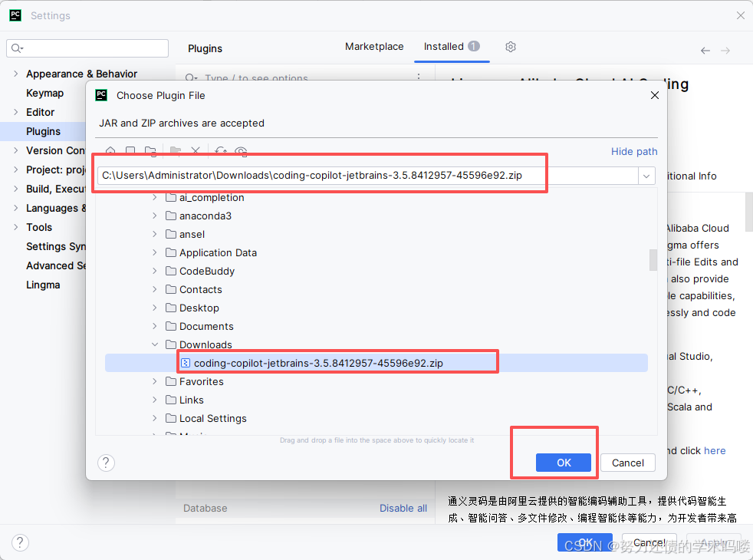753x560 pixels.
Task: Confirm with OK in Choose Plugin File dialog
Action: coord(564,463)
